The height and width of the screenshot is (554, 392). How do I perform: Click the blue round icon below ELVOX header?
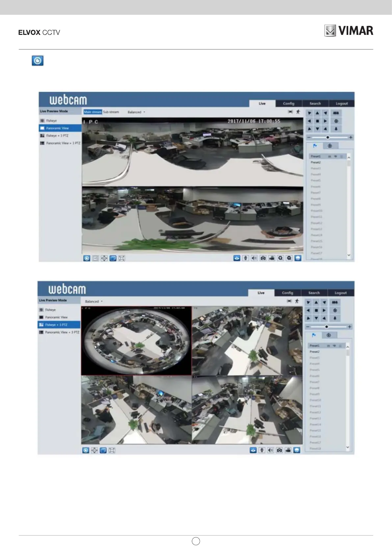point(38,61)
